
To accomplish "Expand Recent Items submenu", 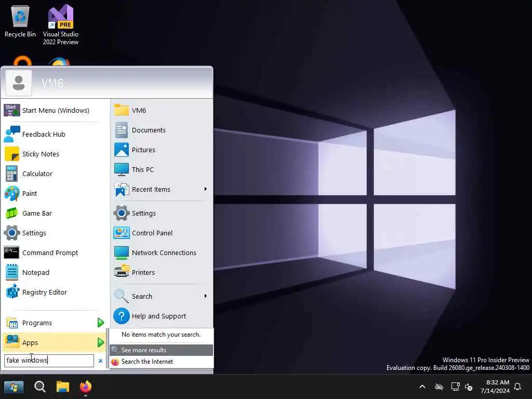I will coord(161,189).
